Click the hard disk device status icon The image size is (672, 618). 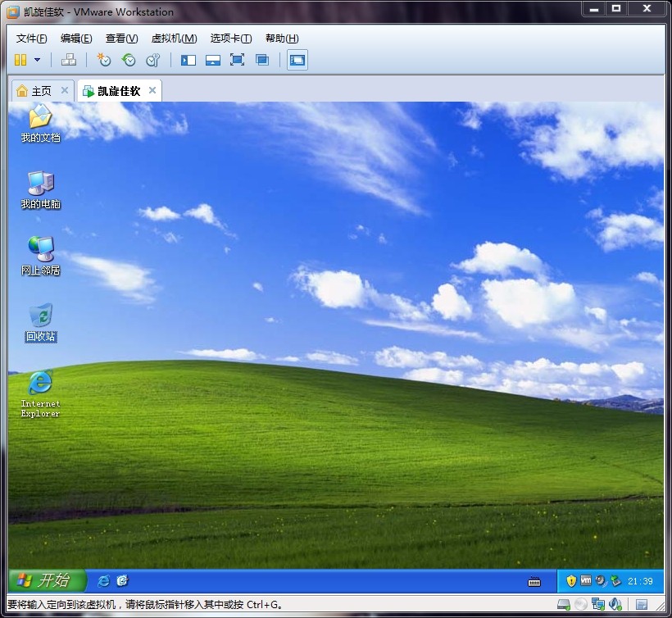(564, 604)
